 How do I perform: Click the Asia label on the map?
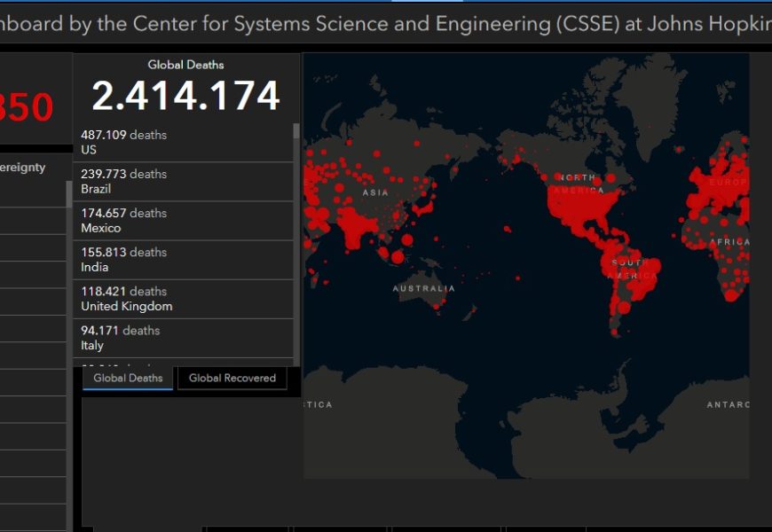(375, 192)
